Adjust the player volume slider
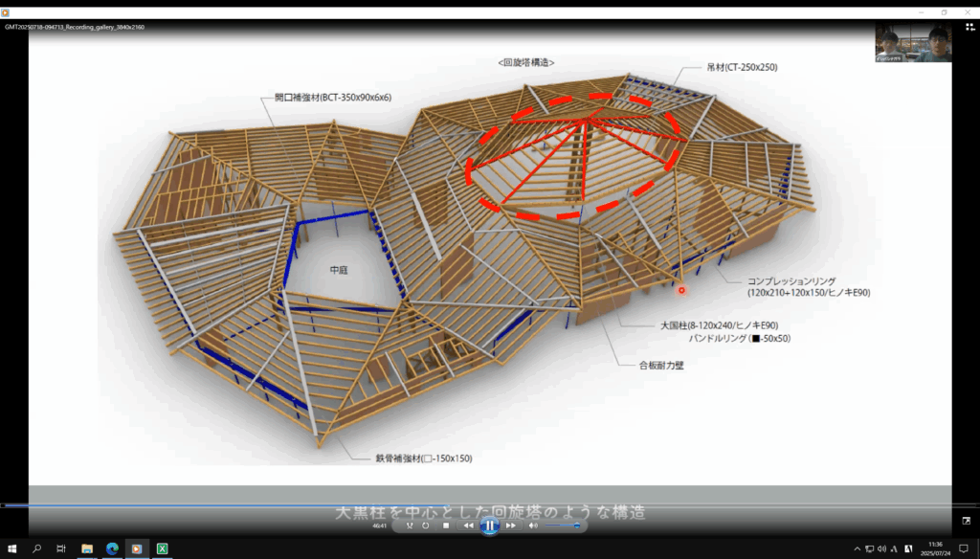The image size is (980, 559). coord(563,525)
